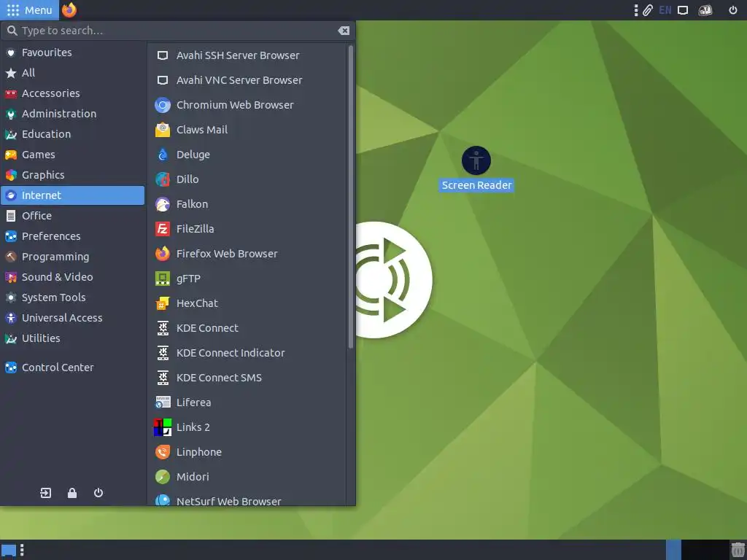Launch NetSurf Web Browser
This screenshot has height=560, width=747.
(x=247, y=499)
